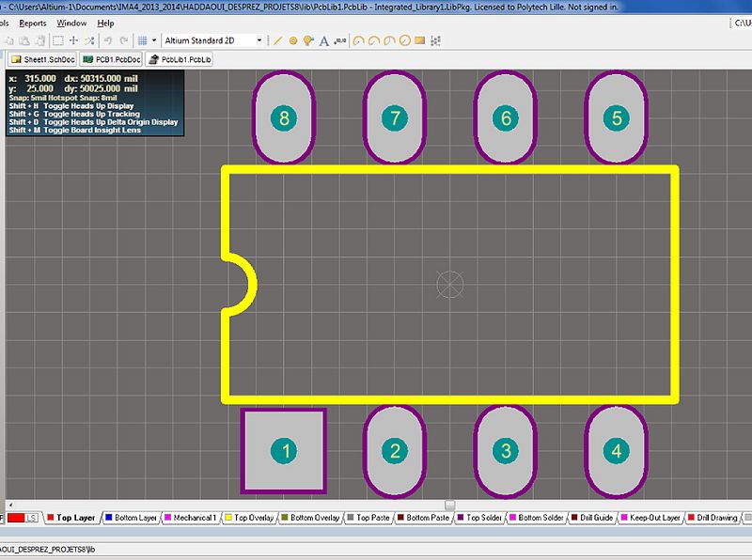Click the Move Selection crosshair icon
752x560 pixels.
73,40
